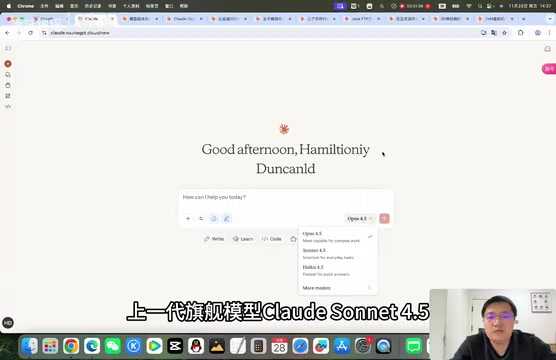Open CapCut from the dock
Image resolution: width=556 pixels, height=360 pixels.
click(175, 346)
